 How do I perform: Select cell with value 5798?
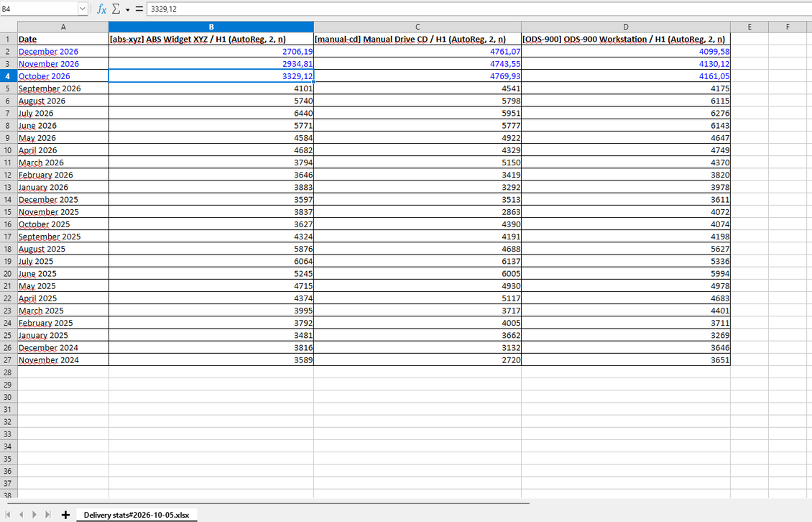click(x=417, y=101)
